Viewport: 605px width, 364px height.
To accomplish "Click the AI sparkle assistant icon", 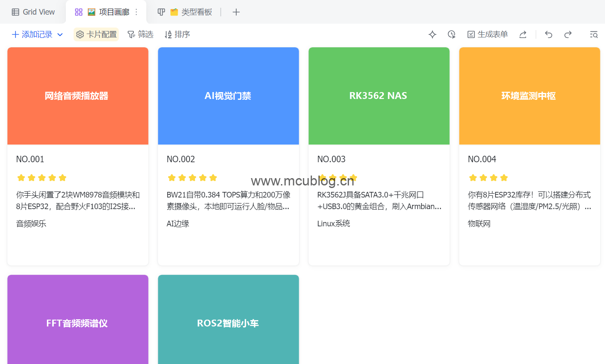I will pos(432,34).
